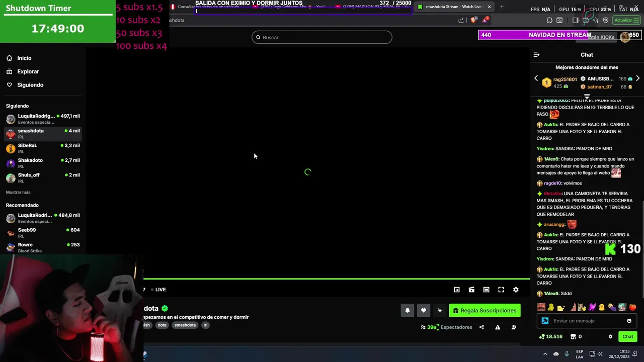Click the Actualizar browser update button

click(x=626, y=20)
